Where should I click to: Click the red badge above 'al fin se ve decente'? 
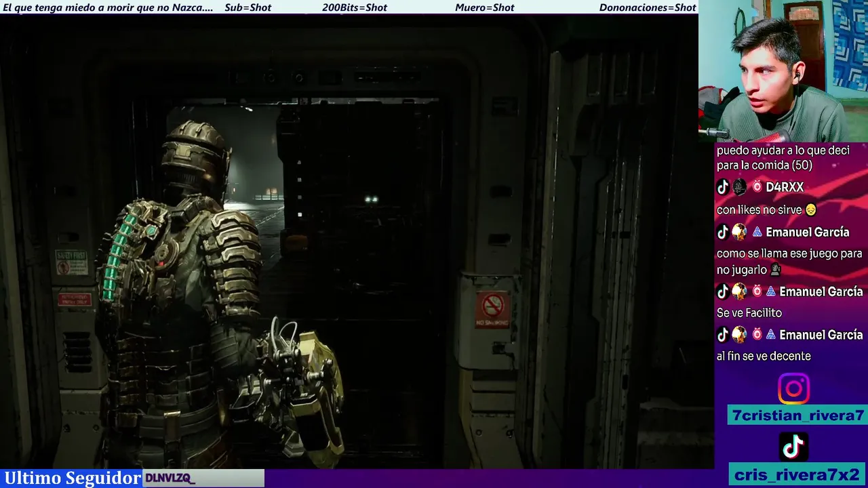pos(757,335)
